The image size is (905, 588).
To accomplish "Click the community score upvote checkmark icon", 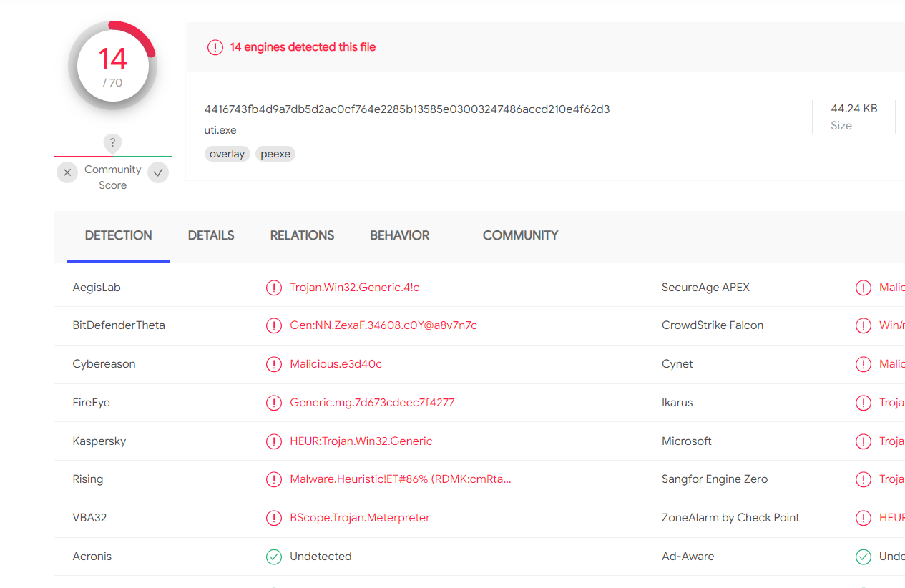I will 158,172.
